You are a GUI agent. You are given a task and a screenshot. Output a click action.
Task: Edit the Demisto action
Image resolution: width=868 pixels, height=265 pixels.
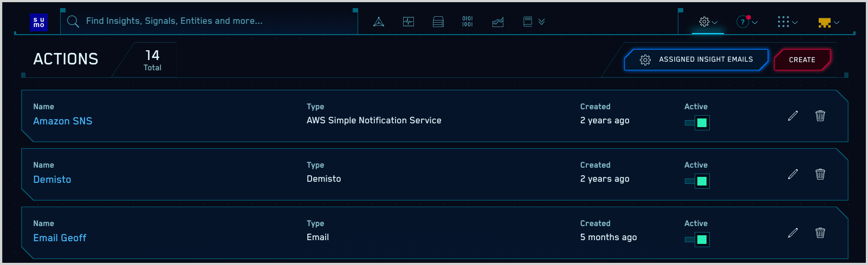(793, 174)
